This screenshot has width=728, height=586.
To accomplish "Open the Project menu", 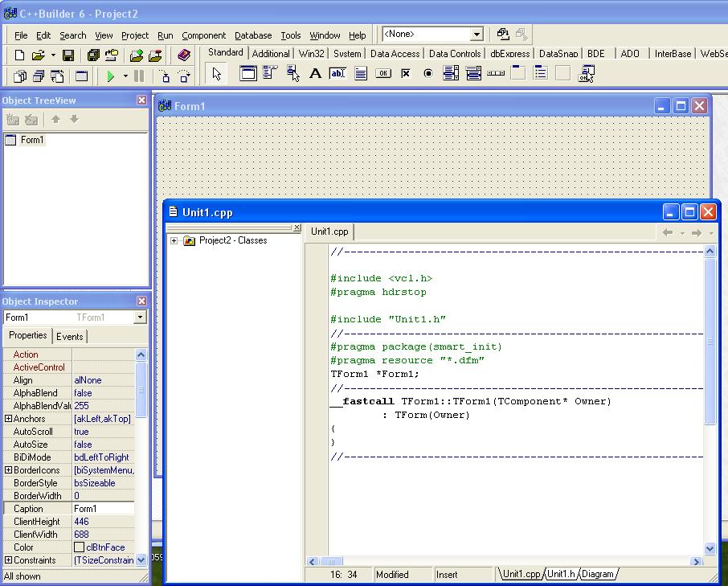I will pyautogui.click(x=135, y=35).
